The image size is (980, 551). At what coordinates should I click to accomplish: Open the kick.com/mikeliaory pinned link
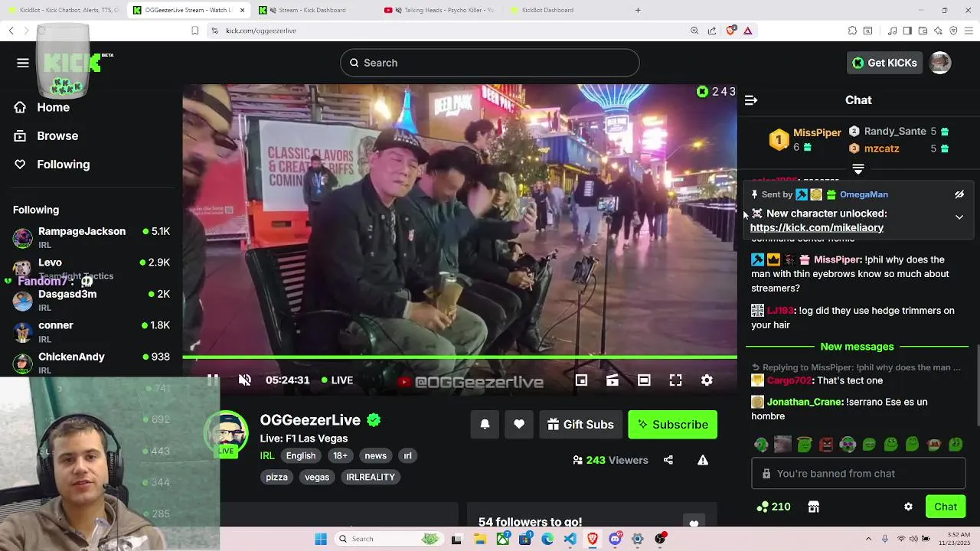tap(817, 227)
